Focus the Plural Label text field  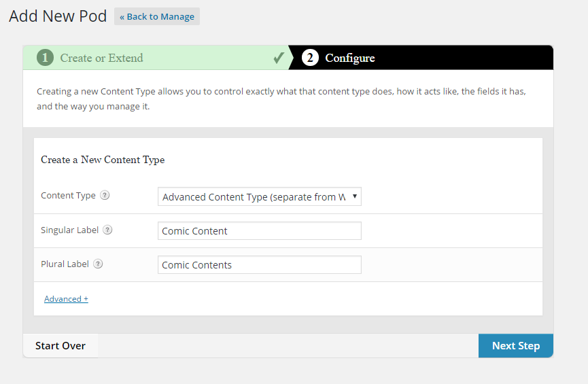[x=259, y=265]
